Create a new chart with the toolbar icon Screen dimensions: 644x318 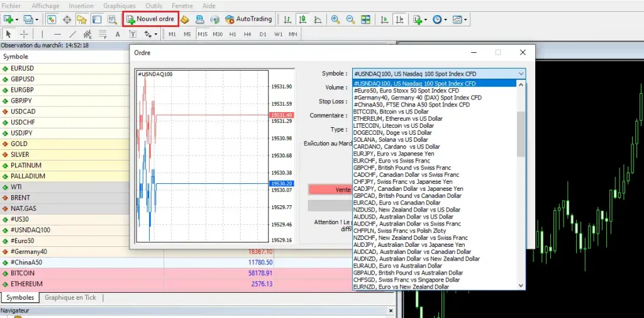pyautogui.click(x=8, y=20)
